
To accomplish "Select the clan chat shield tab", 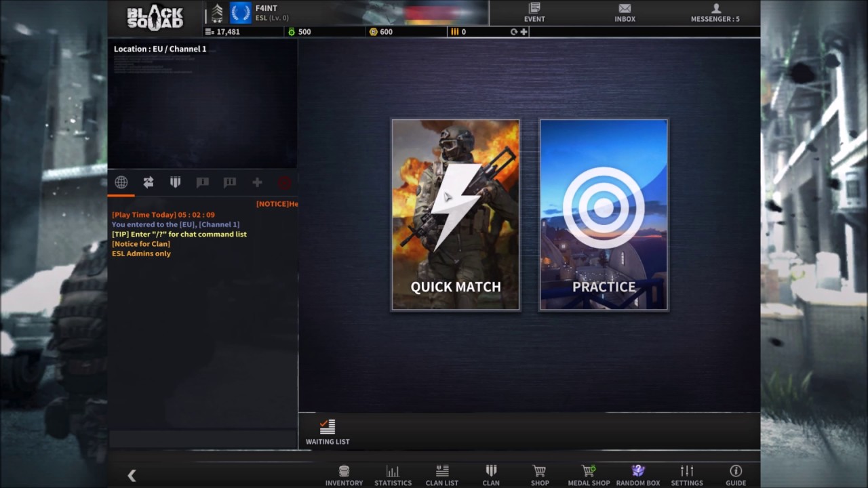I will [x=175, y=182].
